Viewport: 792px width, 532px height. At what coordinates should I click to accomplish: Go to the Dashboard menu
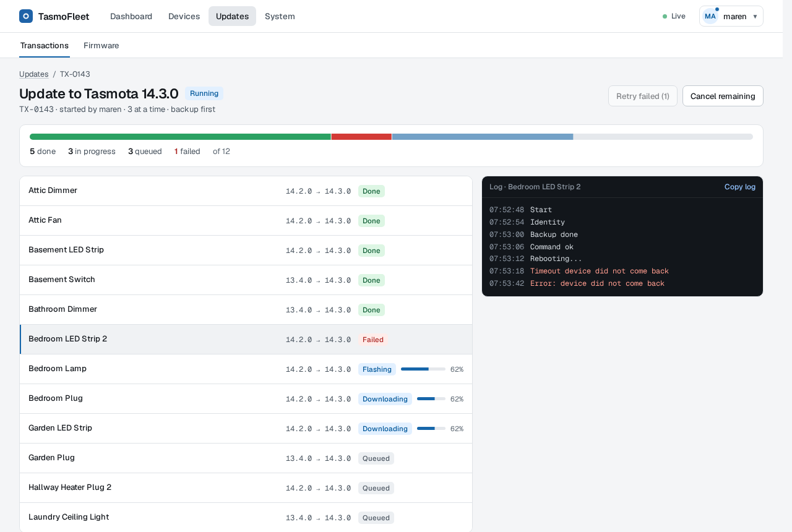(x=131, y=16)
